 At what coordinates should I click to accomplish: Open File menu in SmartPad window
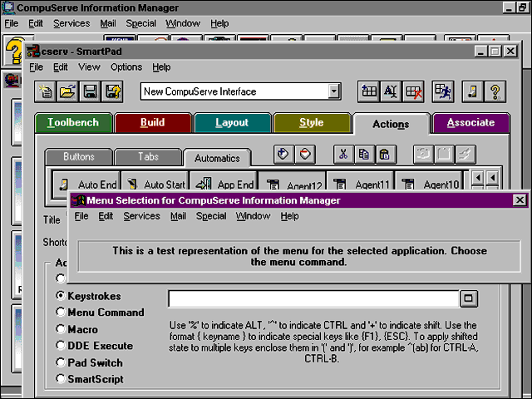pos(36,67)
